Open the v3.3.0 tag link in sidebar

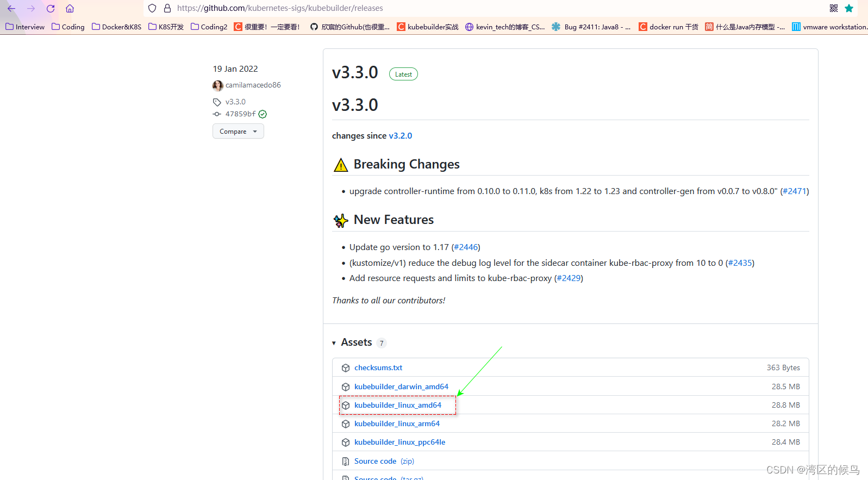(x=235, y=102)
